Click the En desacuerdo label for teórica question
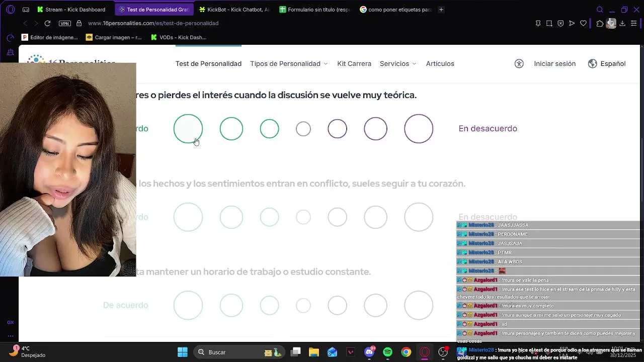Viewport: 644px width, 362px height. tap(488, 129)
